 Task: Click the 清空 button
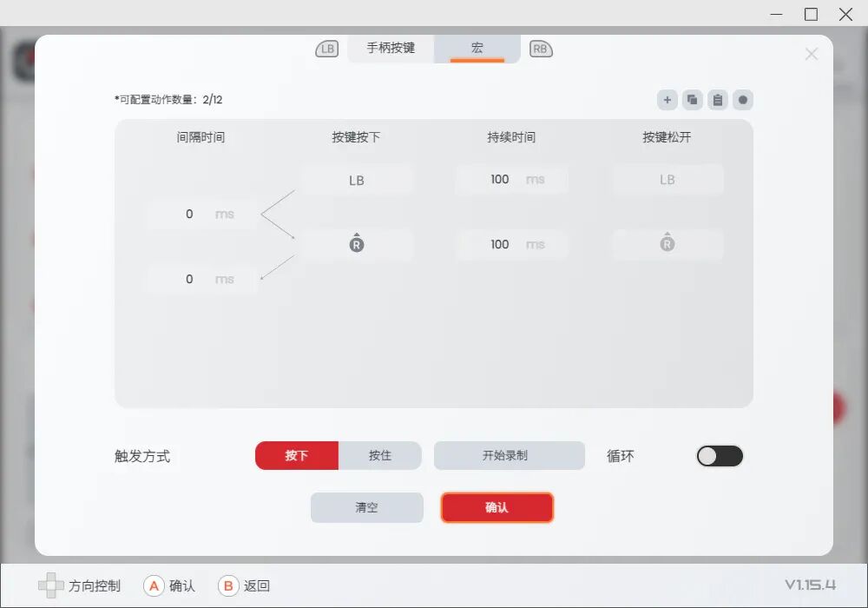click(367, 507)
